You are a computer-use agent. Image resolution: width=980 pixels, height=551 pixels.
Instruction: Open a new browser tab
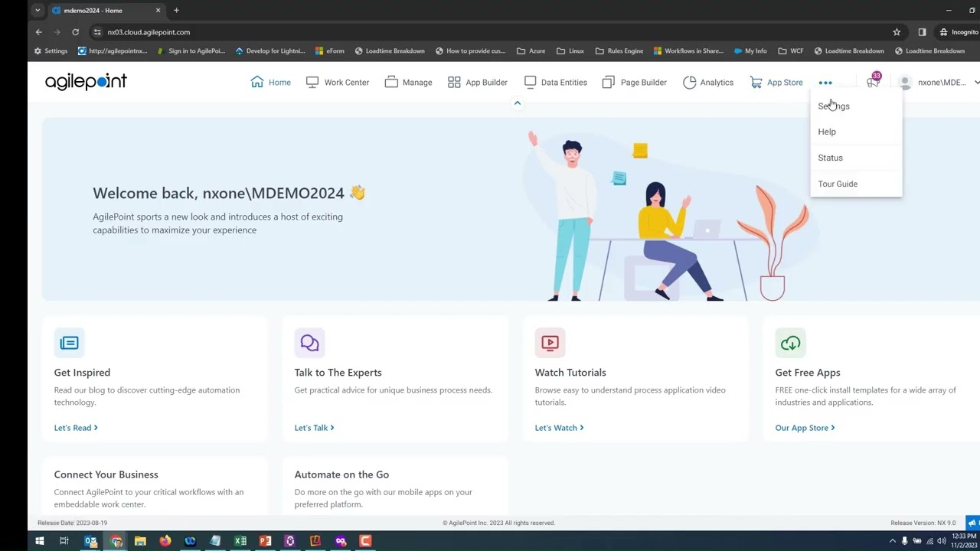[x=176, y=11]
